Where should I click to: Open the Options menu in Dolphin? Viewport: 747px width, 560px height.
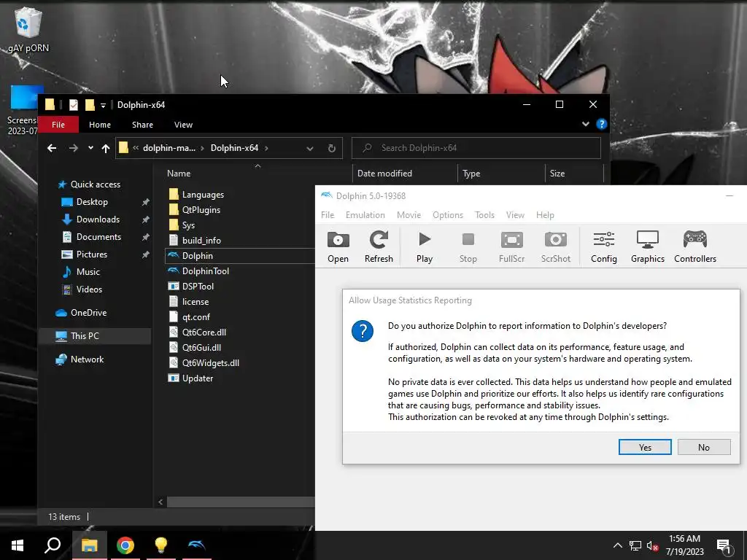447,215
